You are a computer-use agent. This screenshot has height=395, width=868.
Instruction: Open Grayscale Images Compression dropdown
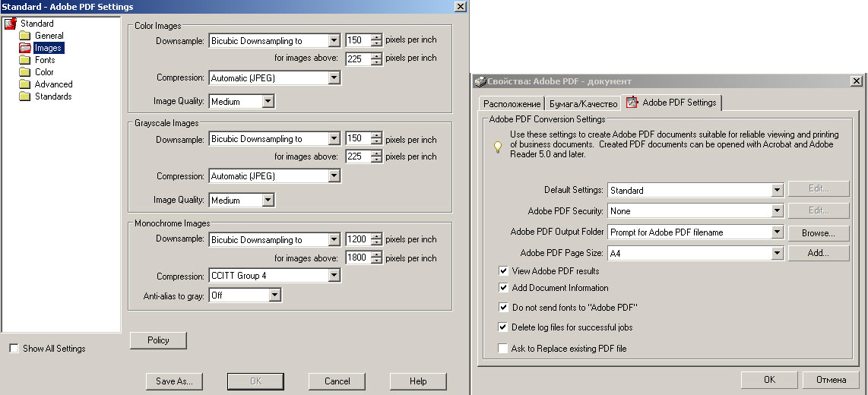click(x=334, y=176)
